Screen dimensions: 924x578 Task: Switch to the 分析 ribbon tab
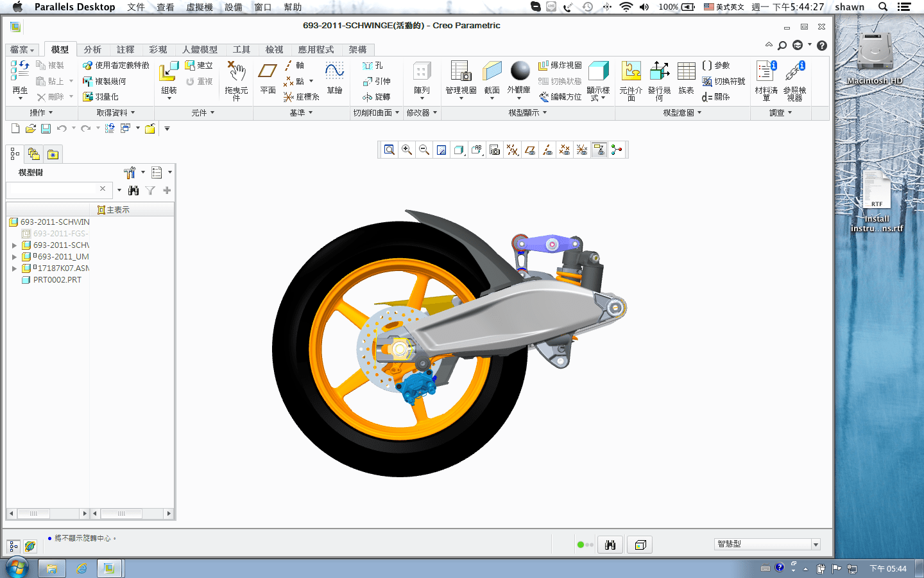(92, 49)
